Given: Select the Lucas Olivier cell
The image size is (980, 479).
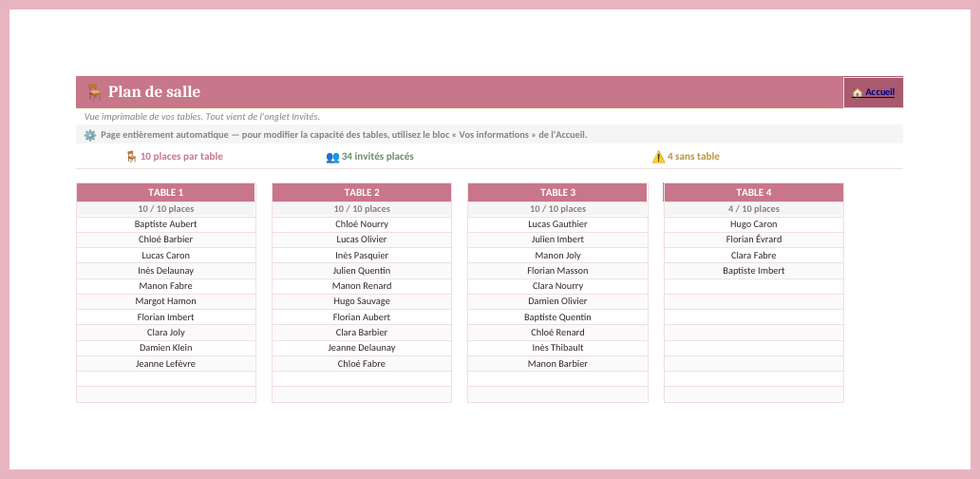Looking at the screenshot, I should (x=362, y=239).
